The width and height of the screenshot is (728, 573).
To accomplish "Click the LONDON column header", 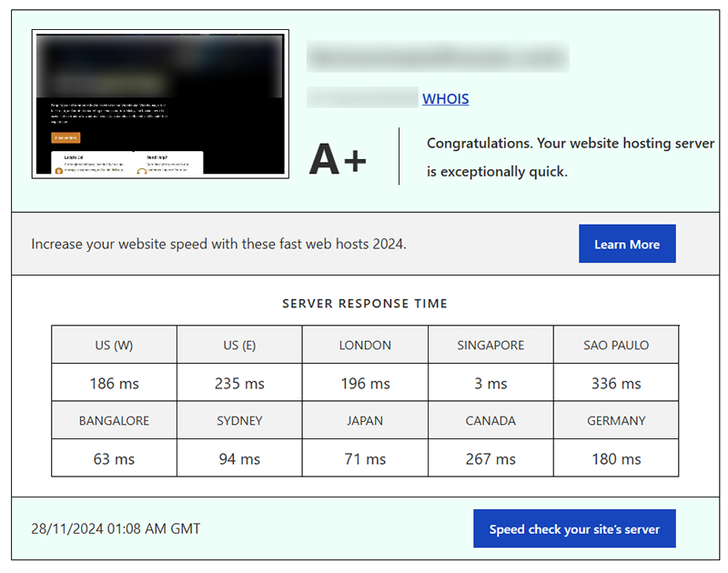I will point(364,345).
